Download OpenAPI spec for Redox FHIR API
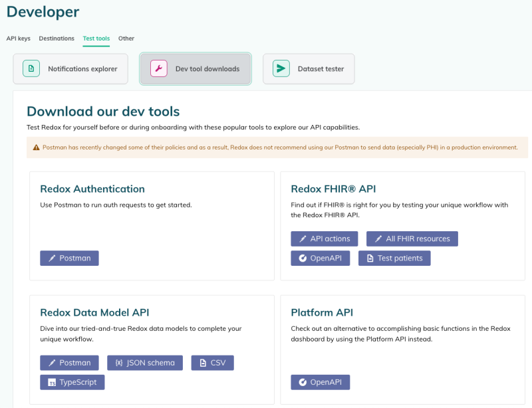 pyautogui.click(x=320, y=258)
